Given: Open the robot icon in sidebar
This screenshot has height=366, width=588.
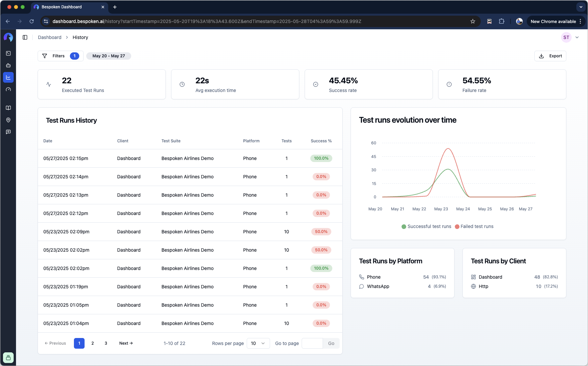Looking at the screenshot, I should point(8,65).
